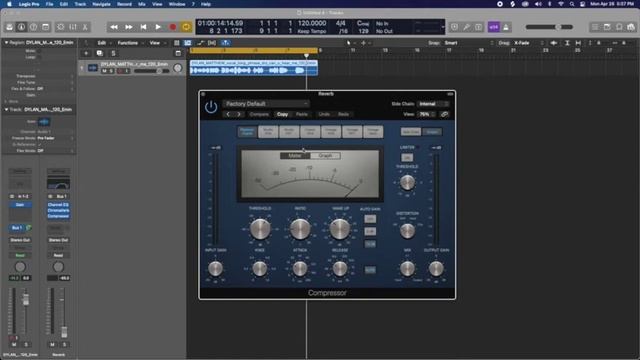Toggle the metronome icon

click(x=506, y=27)
